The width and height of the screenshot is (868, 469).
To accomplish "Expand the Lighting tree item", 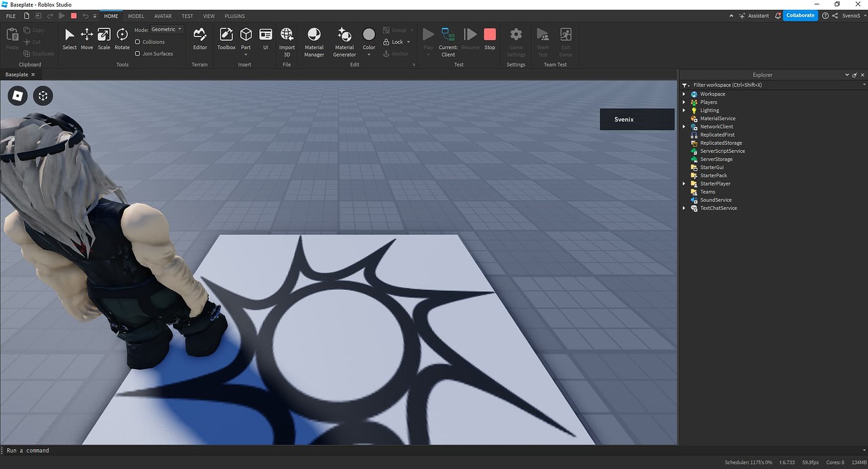I will pyautogui.click(x=684, y=110).
